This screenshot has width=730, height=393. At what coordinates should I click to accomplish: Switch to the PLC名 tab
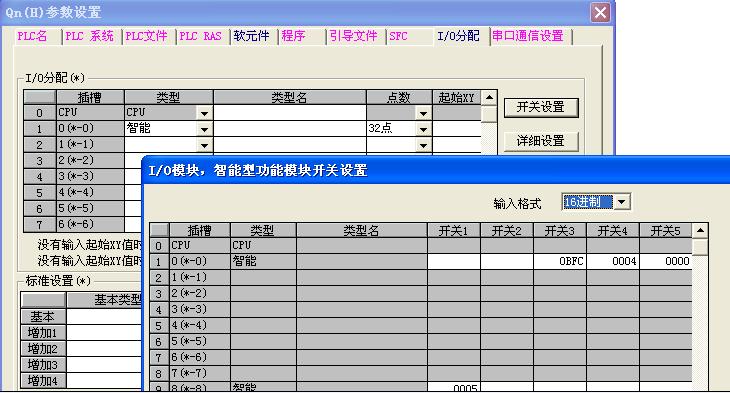click(32, 36)
